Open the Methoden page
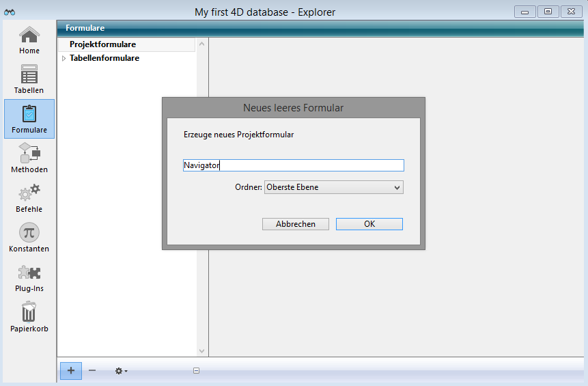588x386 pixels. 29,158
